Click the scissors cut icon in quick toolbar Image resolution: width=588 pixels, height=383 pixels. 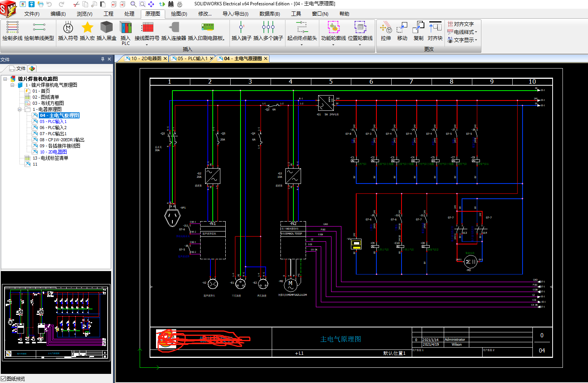tap(76, 4)
